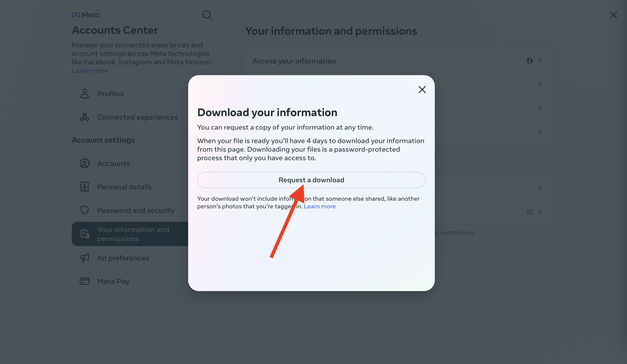The width and height of the screenshot is (627, 364).
Task: Open the Accounts Center search icon
Action: tap(207, 15)
